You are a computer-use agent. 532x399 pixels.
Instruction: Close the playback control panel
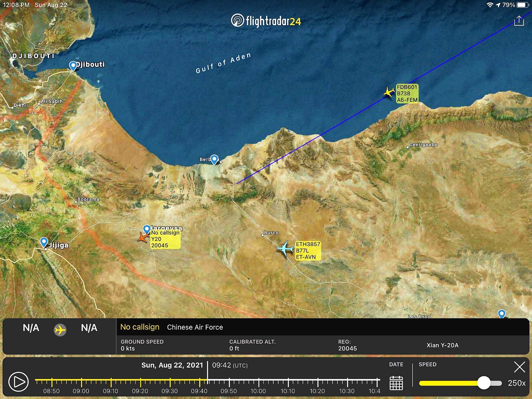point(519,367)
